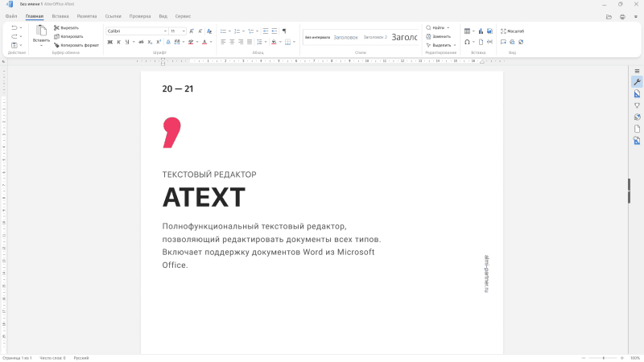Click line spacing icon
The height and width of the screenshot is (362, 644).
(259, 42)
